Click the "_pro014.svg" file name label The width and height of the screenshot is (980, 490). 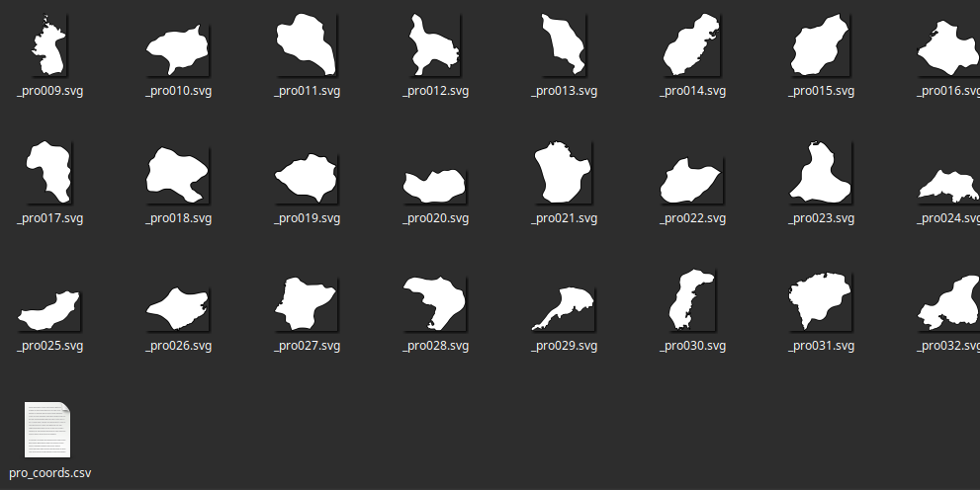[x=692, y=91]
